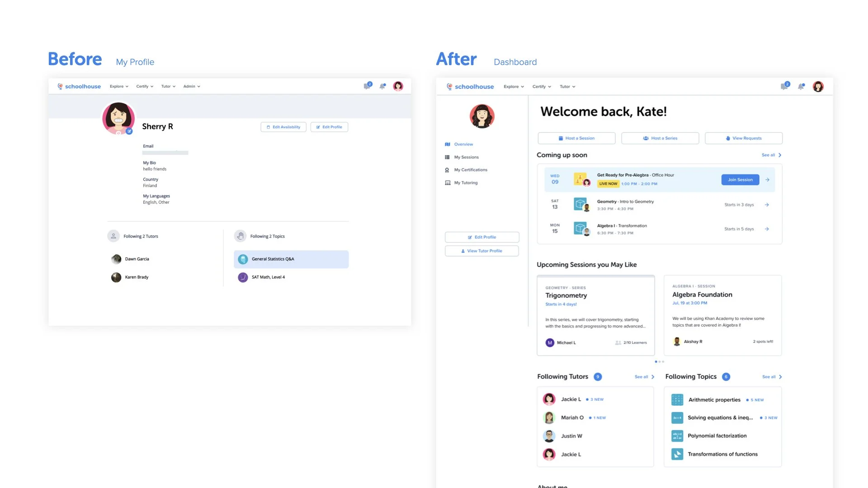Screen dimensions: 868x488
Task: Select first carousel dot under upcoming sessions
Action: [x=656, y=361]
